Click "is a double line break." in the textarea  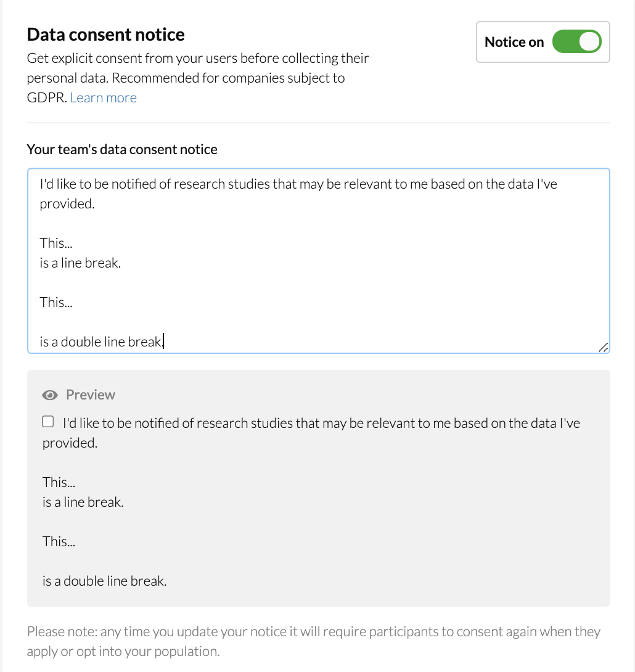click(101, 342)
